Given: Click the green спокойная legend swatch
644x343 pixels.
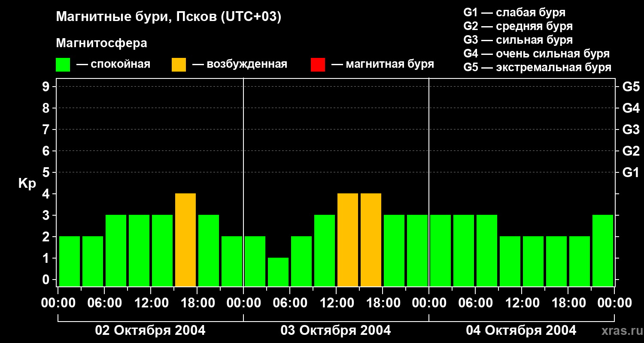Looking at the screenshot, I should (63, 64).
